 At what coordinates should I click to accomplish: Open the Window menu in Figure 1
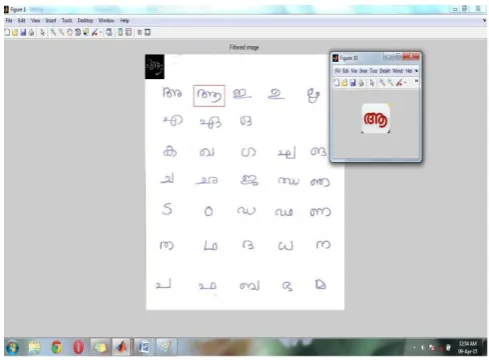(x=106, y=21)
